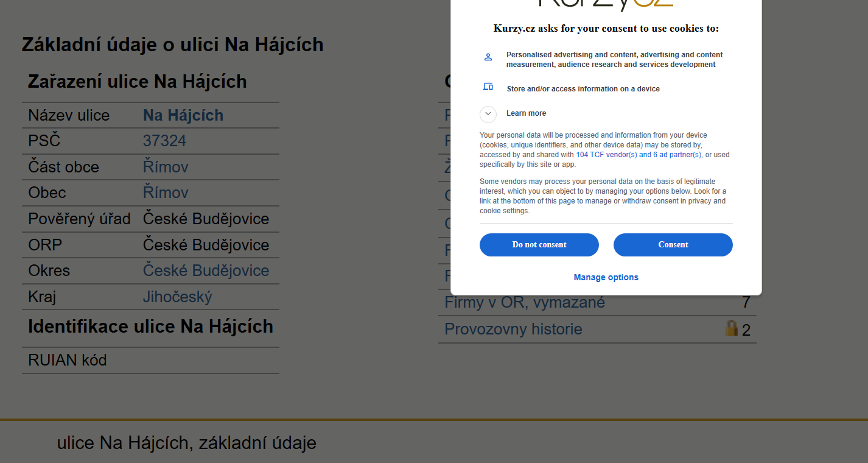Click the device storage icon
Screen dimensions: 868x463
pos(488,87)
